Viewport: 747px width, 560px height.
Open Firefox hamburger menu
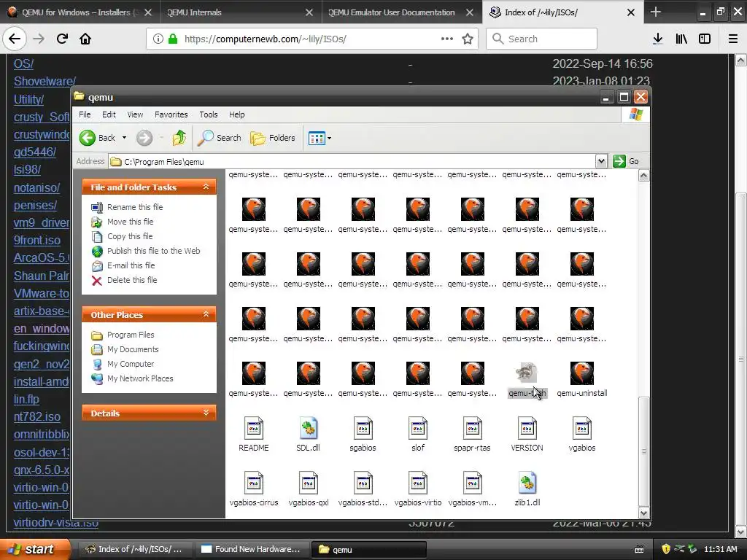pyautogui.click(x=733, y=39)
